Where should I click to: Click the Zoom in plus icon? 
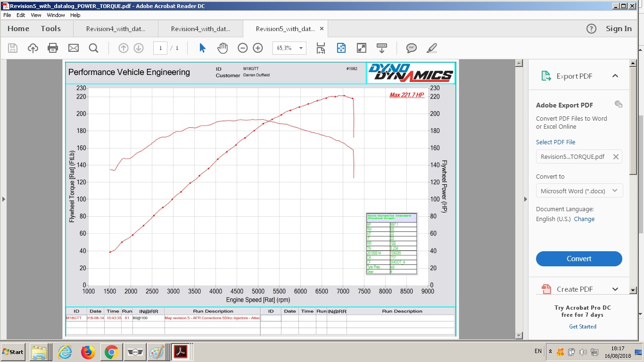[x=257, y=48]
